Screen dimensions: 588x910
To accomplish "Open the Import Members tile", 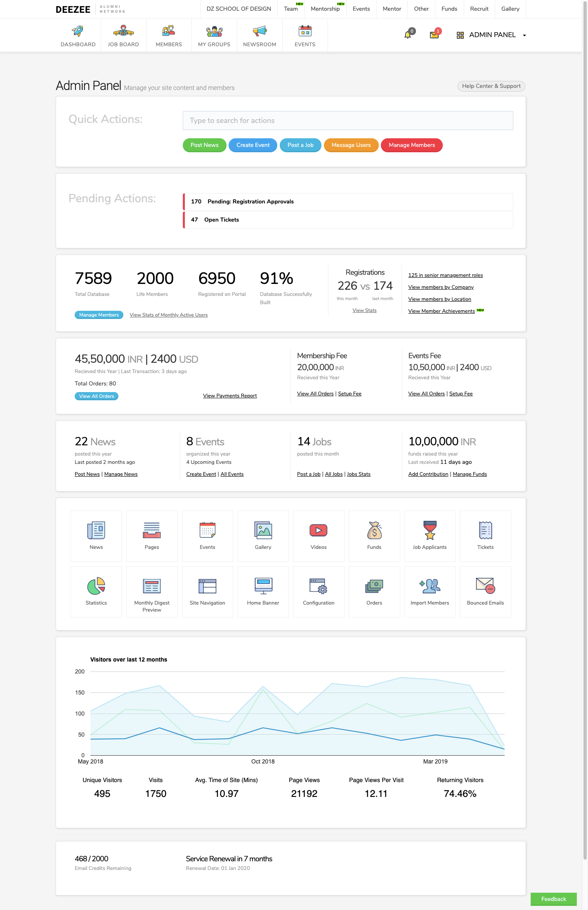I will pos(430,592).
